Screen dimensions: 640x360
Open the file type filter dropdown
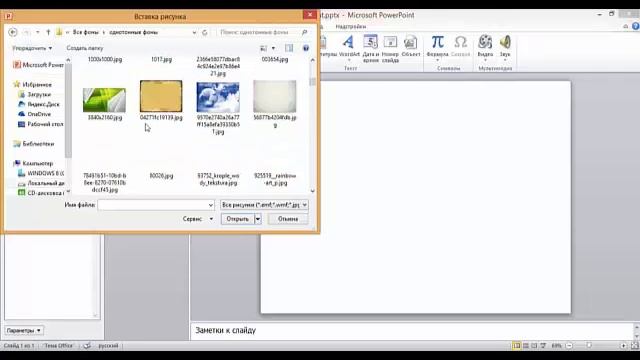tap(304, 205)
